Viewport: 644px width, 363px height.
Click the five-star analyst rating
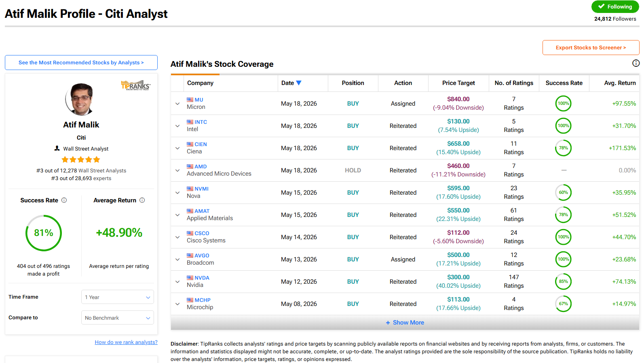tap(81, 159)
